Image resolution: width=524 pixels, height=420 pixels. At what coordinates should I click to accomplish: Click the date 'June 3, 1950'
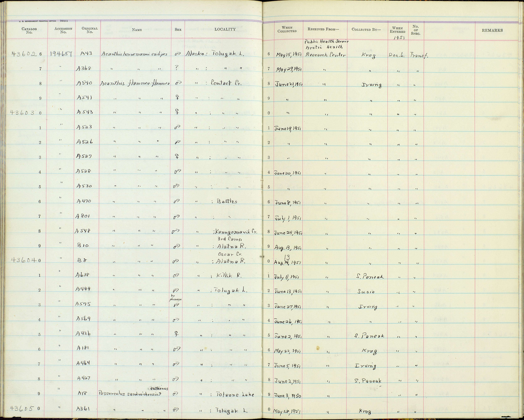tap(288, 396)
